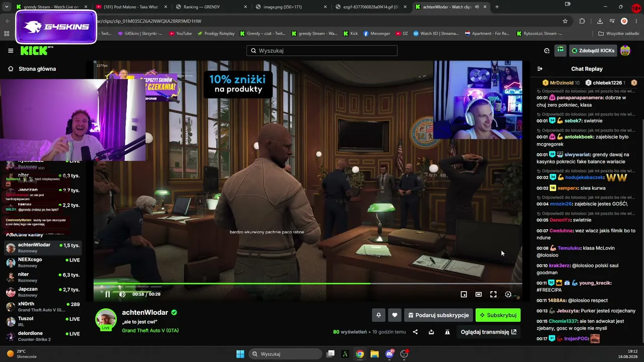Open player settings icon beside fullscreen

point(508,294)
